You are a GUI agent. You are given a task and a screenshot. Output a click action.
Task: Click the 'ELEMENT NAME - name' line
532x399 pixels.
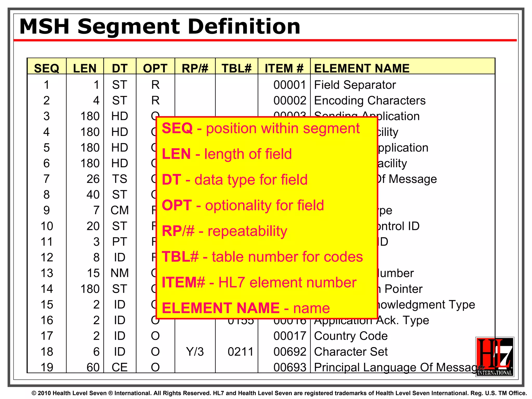point(246,308)
